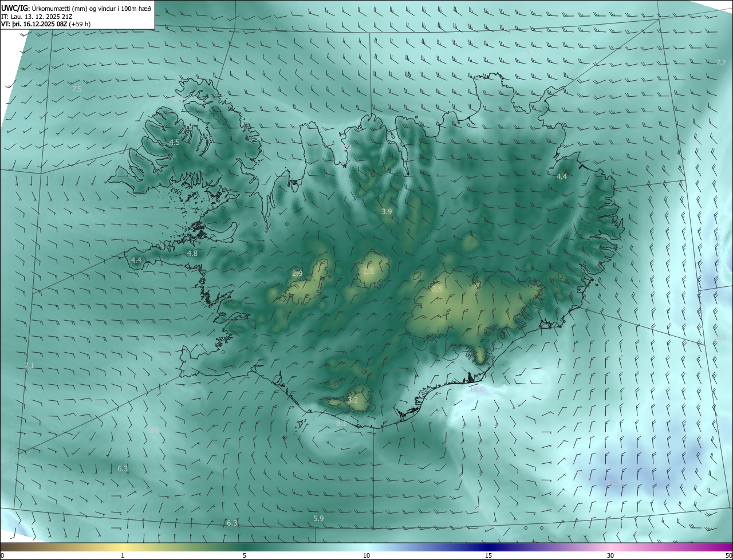733x560 pixels.
Task: Click the '30' tick on the color scale
Action: [610, 556]
